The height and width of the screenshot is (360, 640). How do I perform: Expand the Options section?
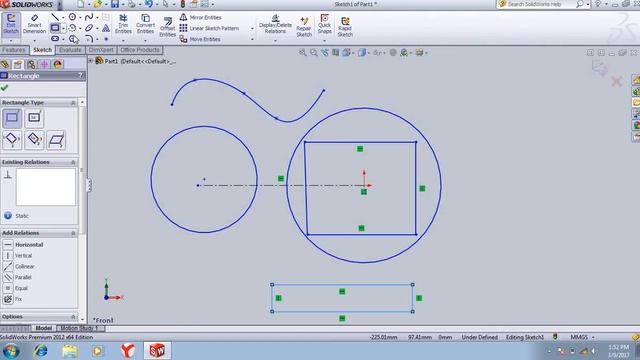click(x=73, y=317)
